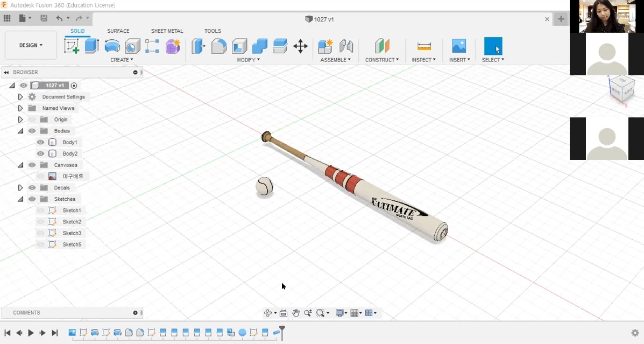Viewport: 644px width, 344px height.
Task: Undo the last action
Action: 60,18
